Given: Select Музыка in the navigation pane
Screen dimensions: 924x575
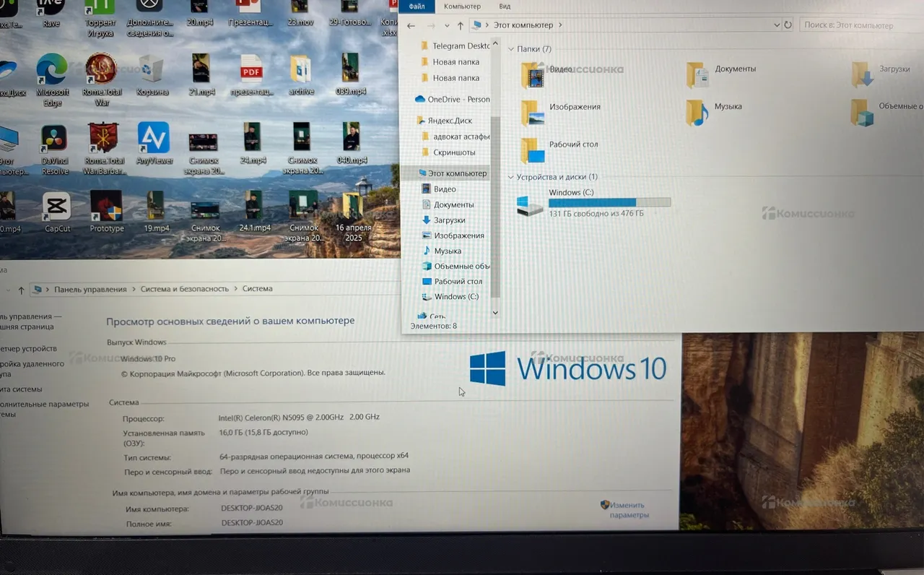Looking at the screenshot, I should (442, 251).
